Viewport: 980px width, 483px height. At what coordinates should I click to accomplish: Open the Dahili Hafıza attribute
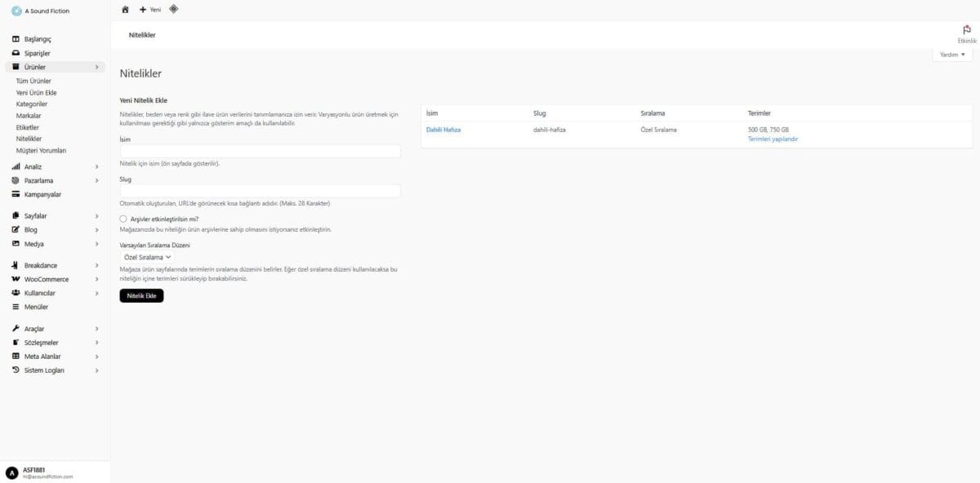[x=443, y=130]
